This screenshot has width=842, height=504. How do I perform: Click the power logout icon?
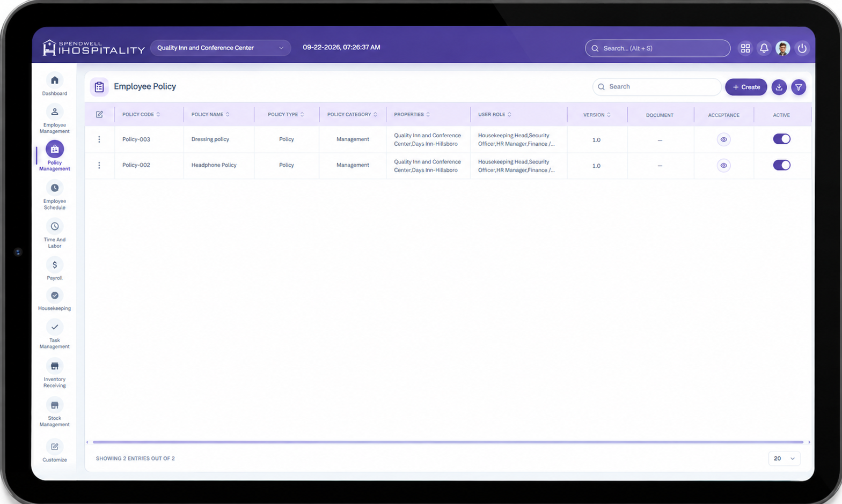click(x=802, y=48)
